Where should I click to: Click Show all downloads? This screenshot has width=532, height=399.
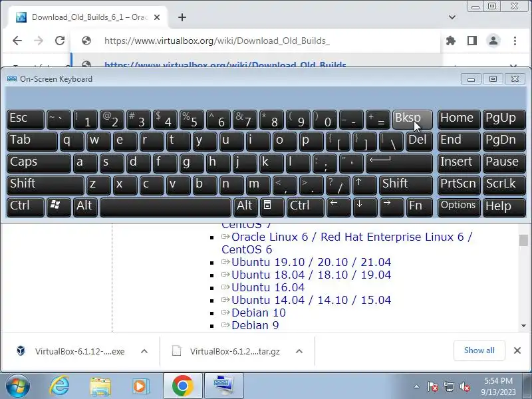[x=479, y=350]
